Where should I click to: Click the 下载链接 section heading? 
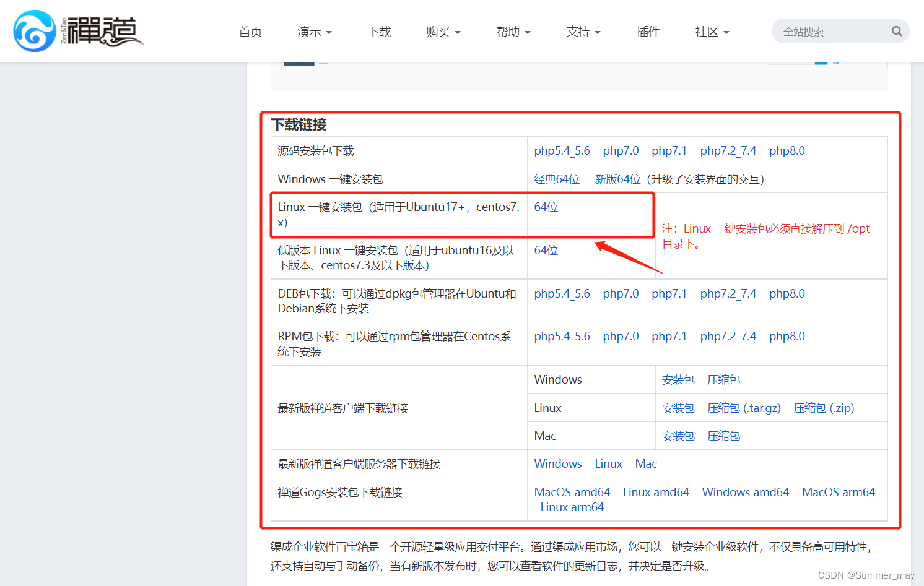(x=299, y=125)
